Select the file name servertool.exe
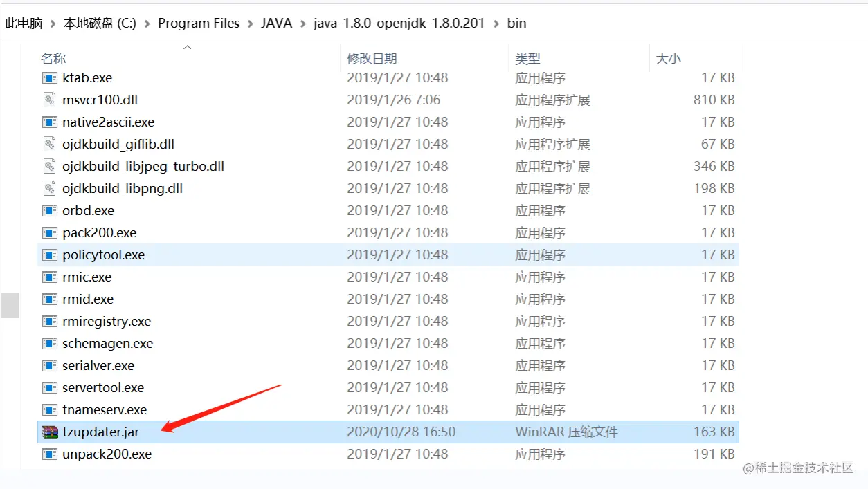Screen dimensions: 868x489 103,388
